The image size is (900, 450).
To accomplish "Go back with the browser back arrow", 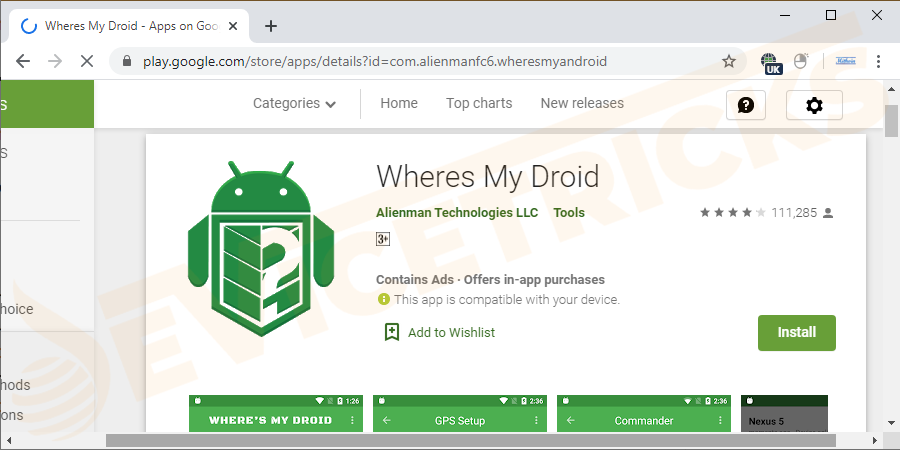I will tap(23, 61).
